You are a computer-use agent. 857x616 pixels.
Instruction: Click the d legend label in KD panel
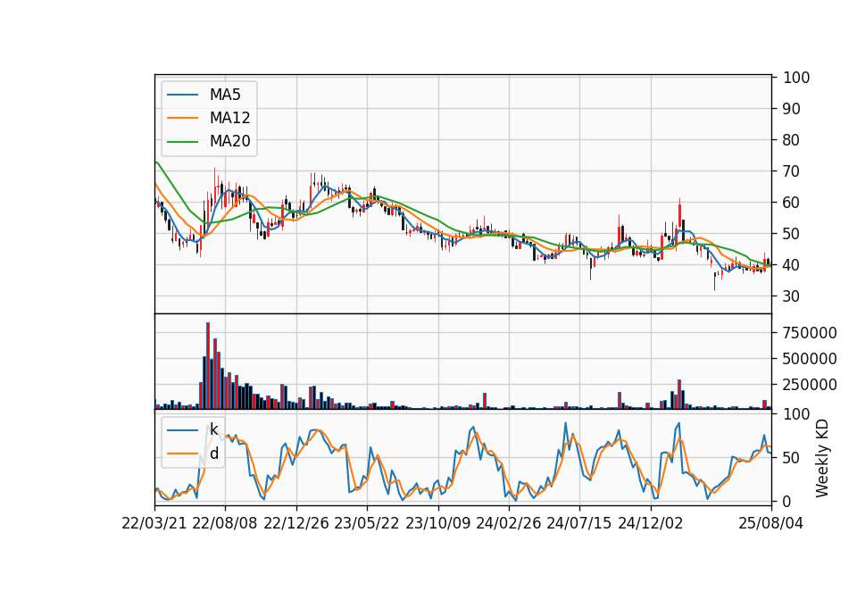[214, 454]
